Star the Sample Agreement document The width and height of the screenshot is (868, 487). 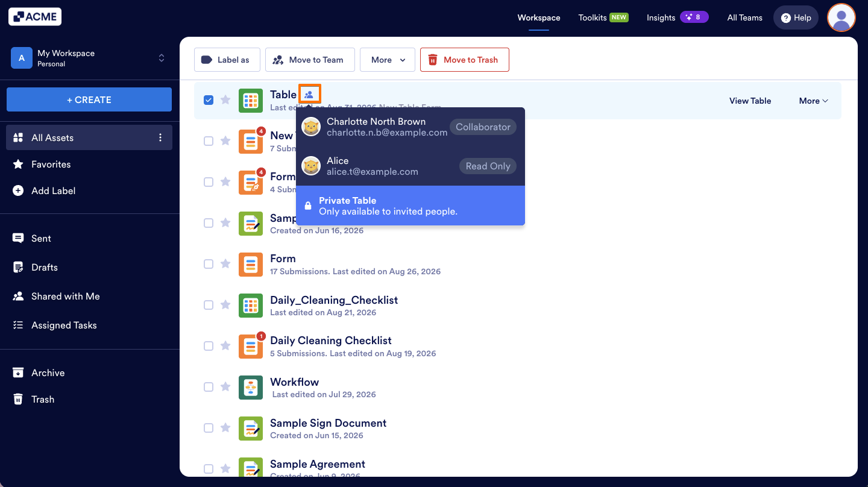[x=225, y=469]
